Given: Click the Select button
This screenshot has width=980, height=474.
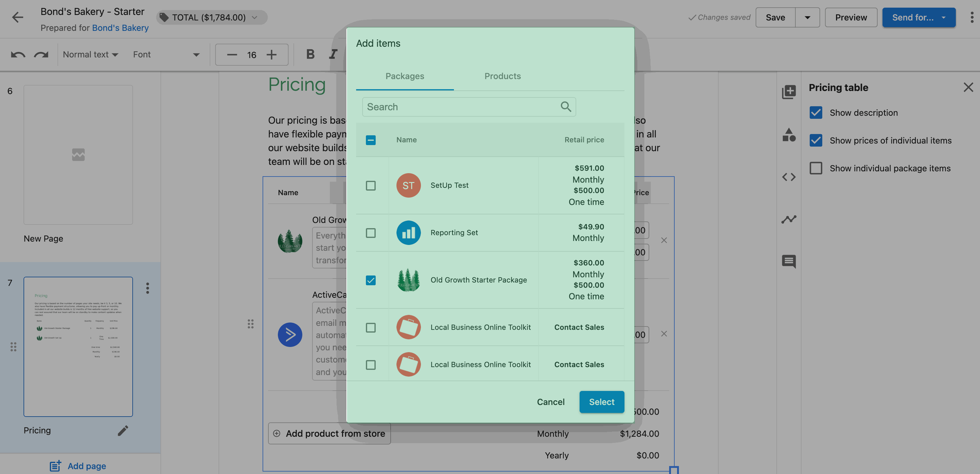Looking at the screenshot, I should pyautogui.click(x=602, y=402).
